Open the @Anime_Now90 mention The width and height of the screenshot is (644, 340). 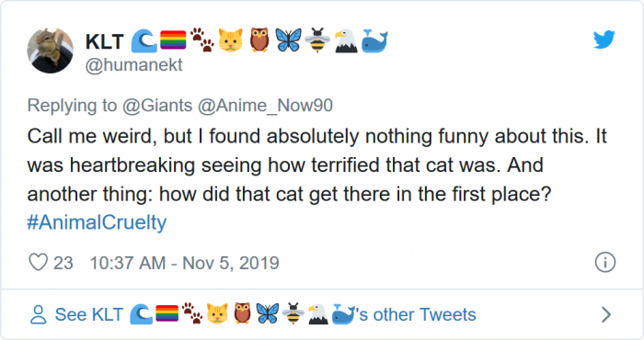click(x=265, y=106)
